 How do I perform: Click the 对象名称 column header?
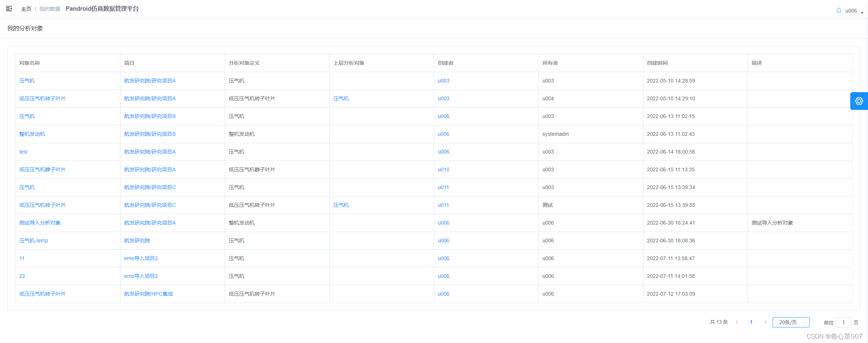pyautogui.click(x=30, y=63)
